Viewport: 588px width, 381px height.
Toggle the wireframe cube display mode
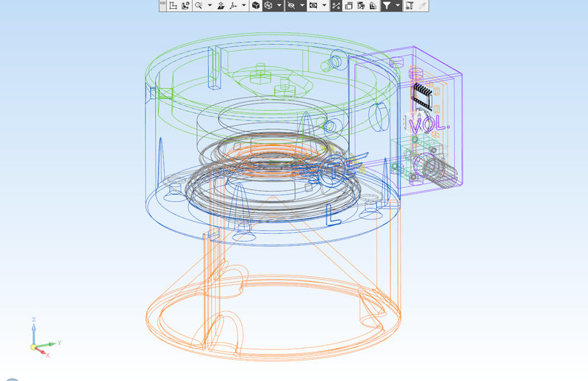(x=268, y=6)
